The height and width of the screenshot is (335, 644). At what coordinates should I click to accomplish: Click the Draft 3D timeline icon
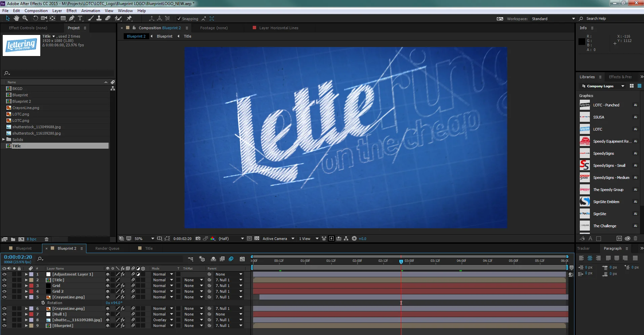(202, 259)
